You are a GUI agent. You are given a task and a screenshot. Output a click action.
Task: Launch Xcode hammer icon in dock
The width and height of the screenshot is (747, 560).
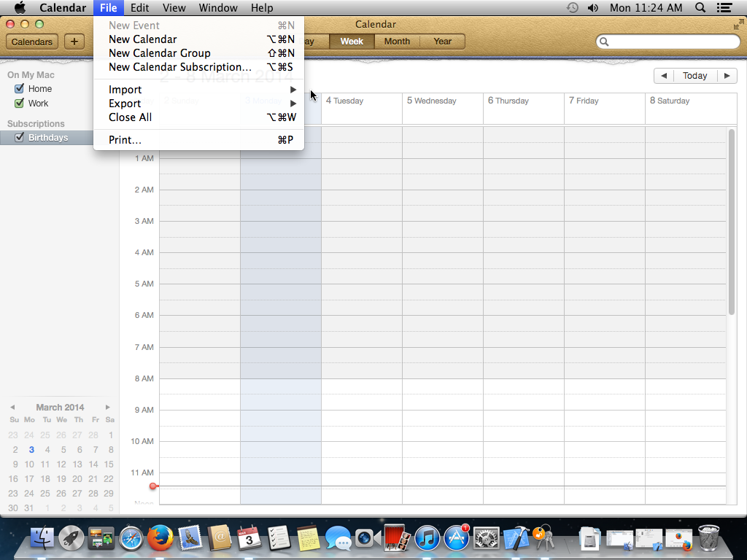point(516,538)
